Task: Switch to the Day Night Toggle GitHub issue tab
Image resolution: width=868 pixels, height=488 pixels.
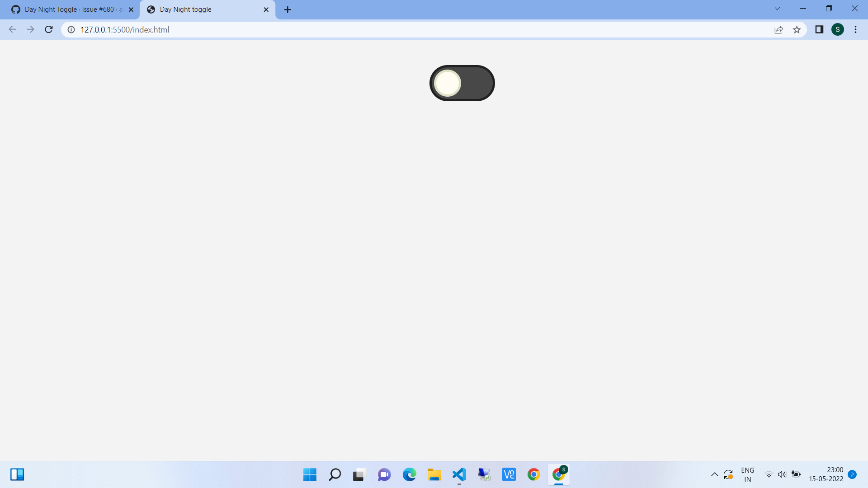Action: 68,9
